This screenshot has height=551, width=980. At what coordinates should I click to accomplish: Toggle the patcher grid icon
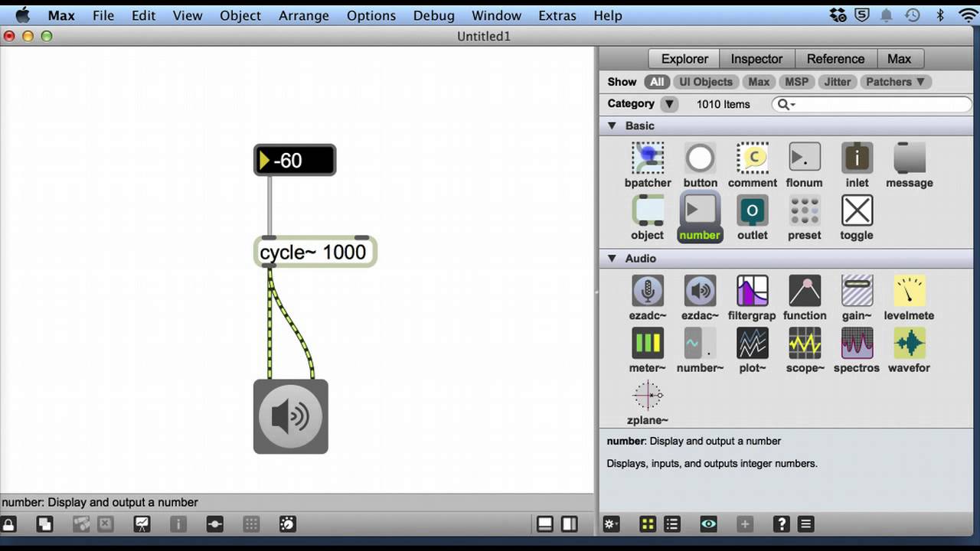coord(251,524)
